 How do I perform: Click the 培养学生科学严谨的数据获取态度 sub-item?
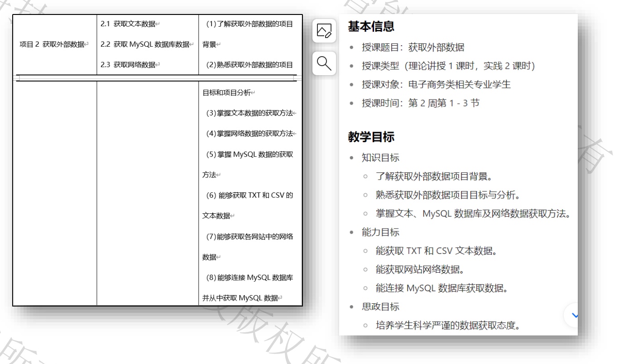click(x=447, y=326)
